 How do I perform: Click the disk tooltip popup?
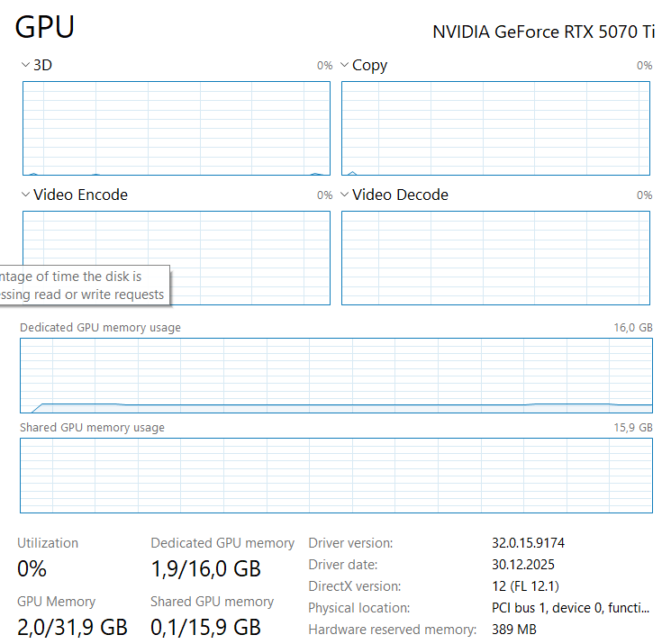(x=85, y=286)
